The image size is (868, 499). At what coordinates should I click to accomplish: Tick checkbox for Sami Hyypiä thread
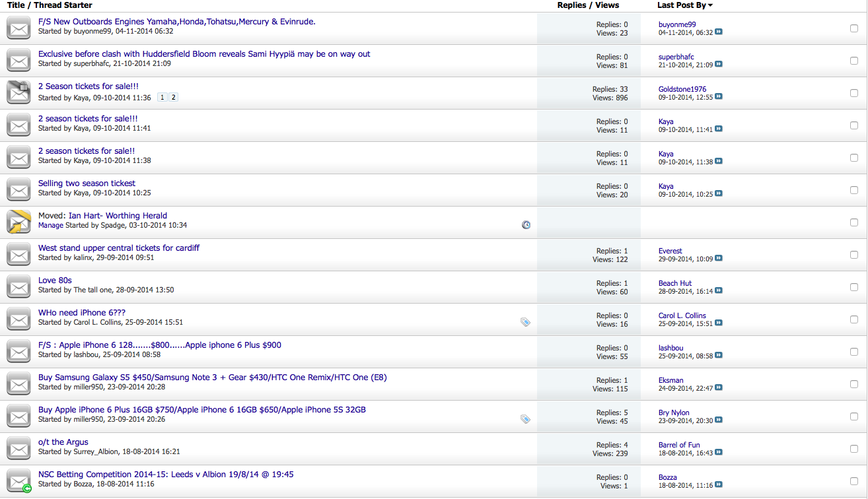coord(854,61)
